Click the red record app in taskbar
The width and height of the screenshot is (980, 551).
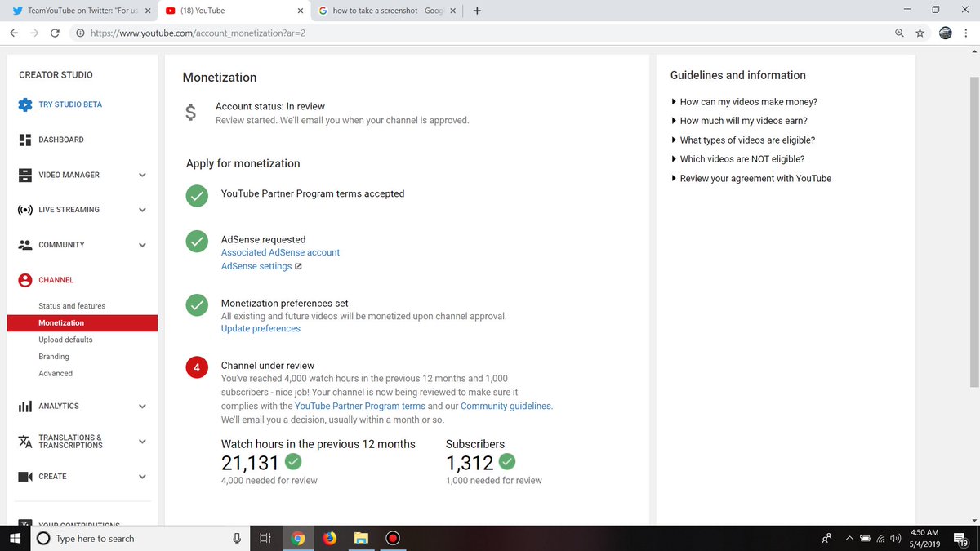pos(393,538)
